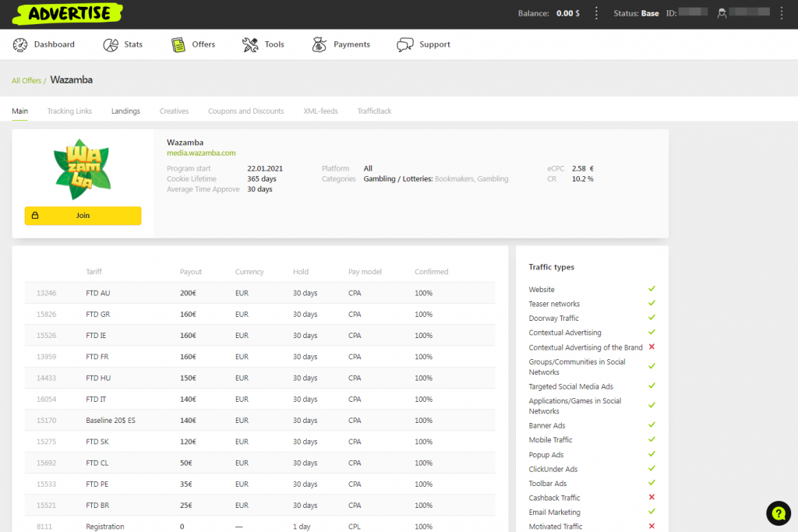The image size is (798, 532).
Task: Click the Popup Ads checkmark
Action: pos(651,453)
